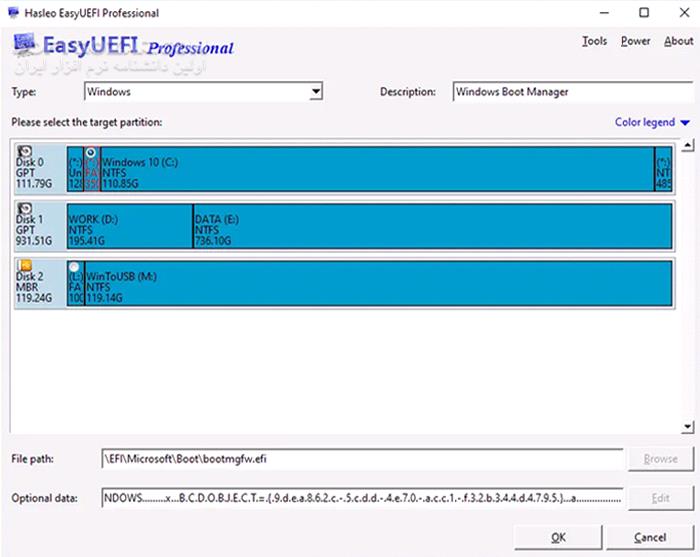700x557 pixels.
Task: Confirm with the OK button
Action: point(558,537)
